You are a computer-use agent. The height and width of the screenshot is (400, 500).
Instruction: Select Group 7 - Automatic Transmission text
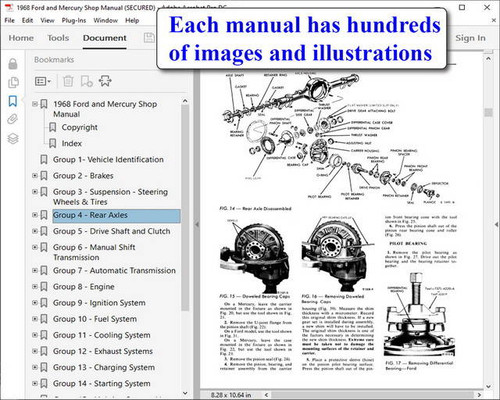[114, 270]
